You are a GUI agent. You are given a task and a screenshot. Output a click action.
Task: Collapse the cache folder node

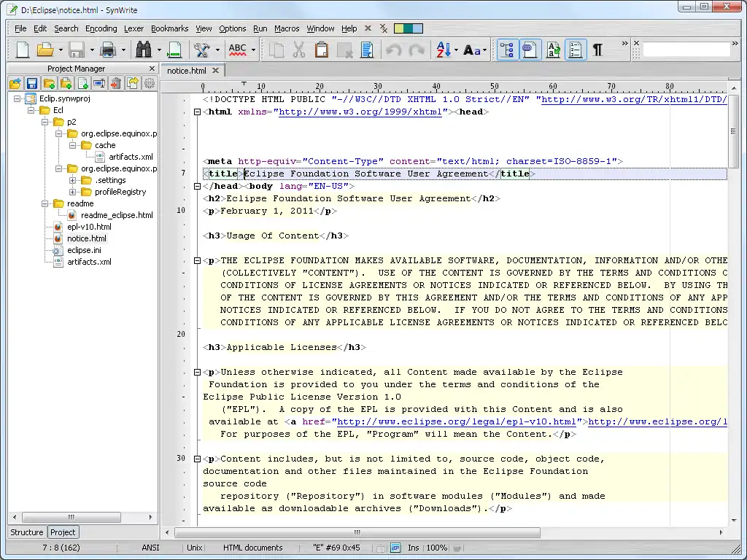pos(73,145)
